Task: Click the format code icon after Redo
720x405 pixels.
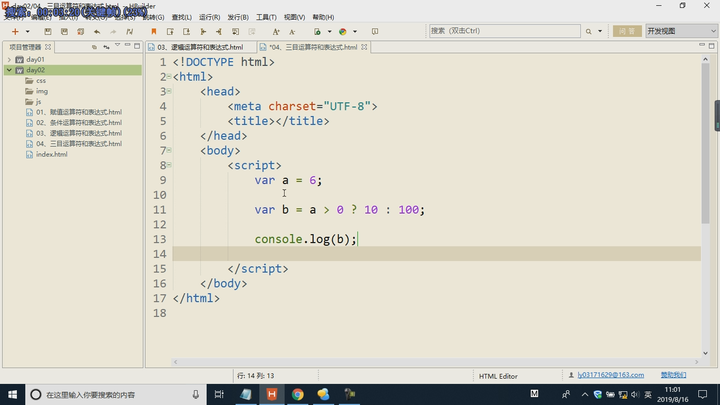Action: [x=129, y=32]
